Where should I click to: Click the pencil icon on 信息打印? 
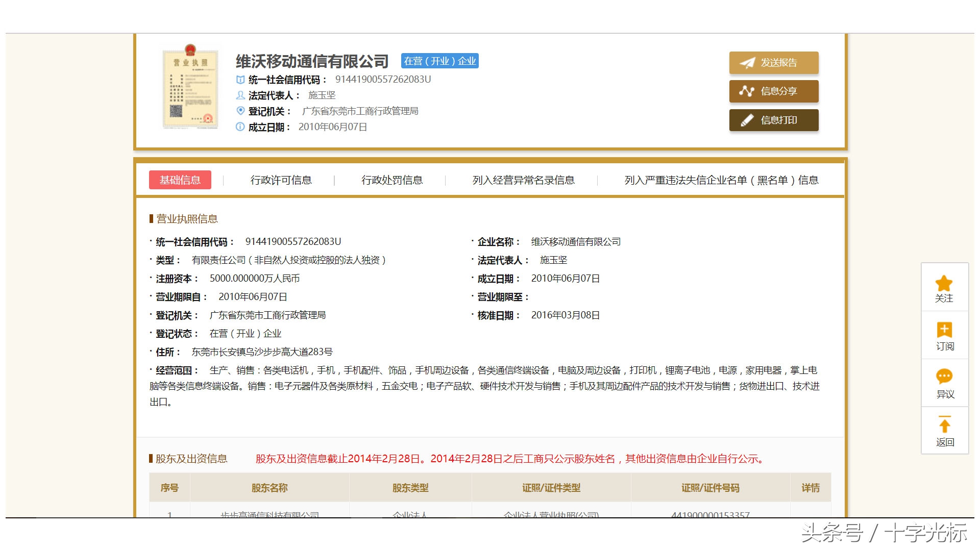click(748, 120)
